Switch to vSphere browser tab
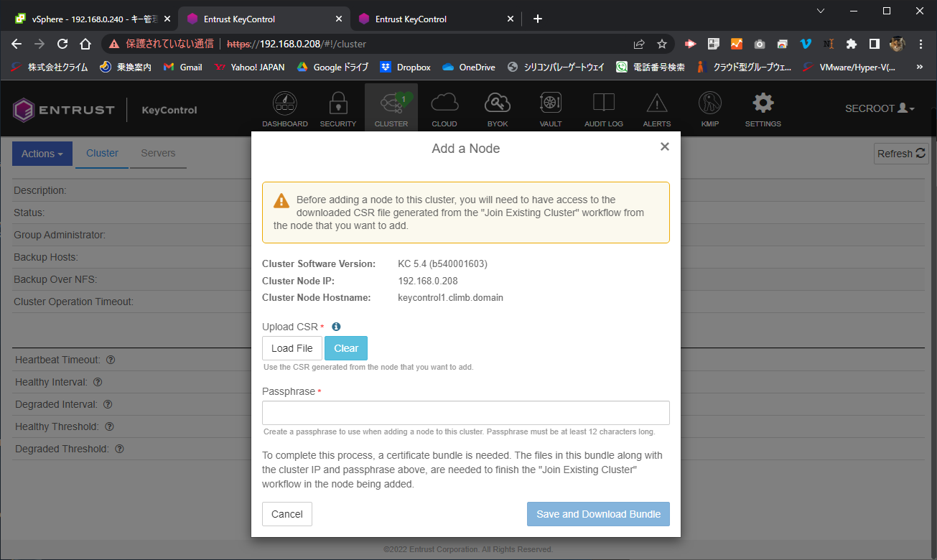The image size is (937, 560). click(92, 19)
